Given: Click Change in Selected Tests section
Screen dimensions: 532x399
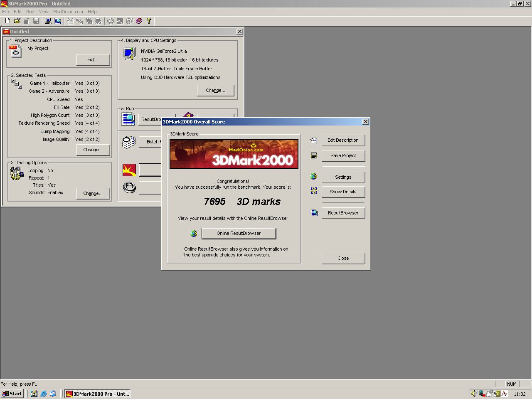Looking at the screenshot, I should pos(93,150).
